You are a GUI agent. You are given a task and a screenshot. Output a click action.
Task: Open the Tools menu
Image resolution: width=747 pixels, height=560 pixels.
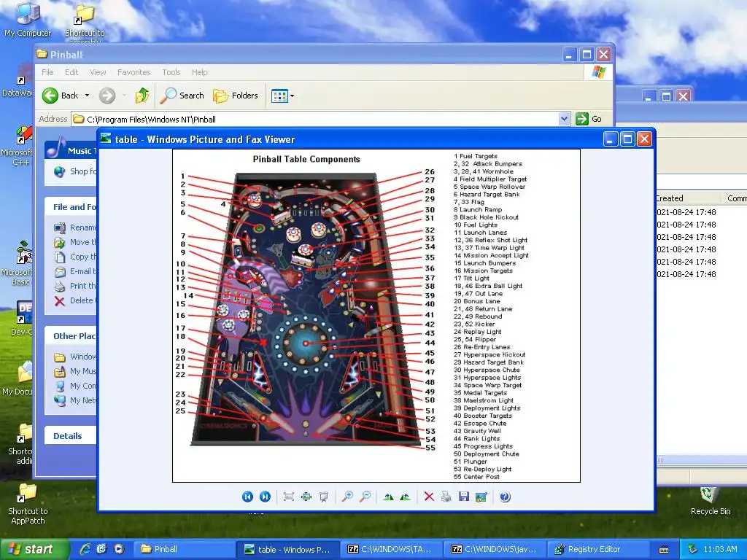(x=171, y=72)
